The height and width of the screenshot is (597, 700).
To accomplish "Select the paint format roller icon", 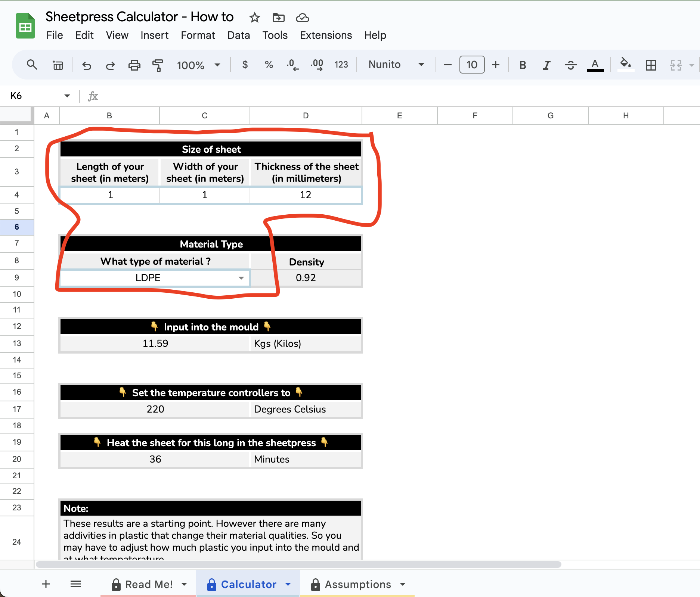I will click(x=158, y=65).
